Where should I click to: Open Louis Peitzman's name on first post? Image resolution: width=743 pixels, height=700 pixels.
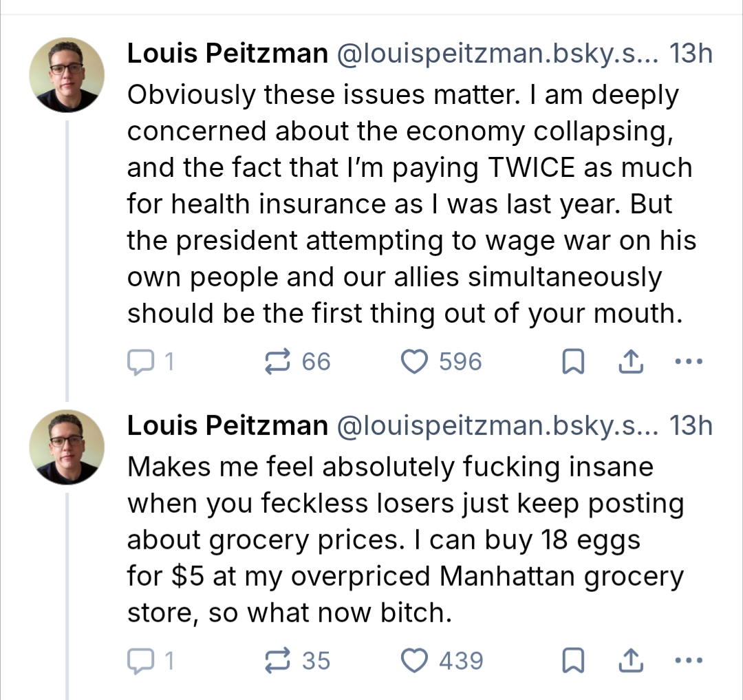(x=227, y=54)
